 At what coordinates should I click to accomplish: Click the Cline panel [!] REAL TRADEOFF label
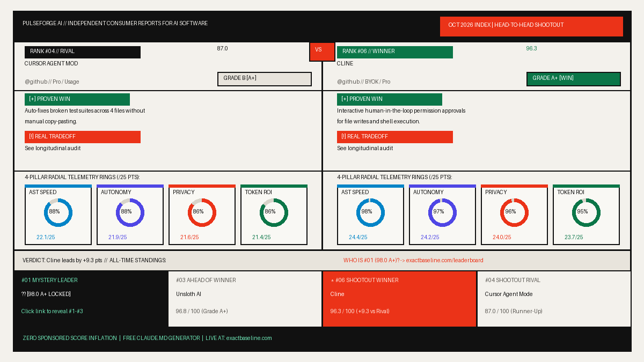tap(395, 137)
